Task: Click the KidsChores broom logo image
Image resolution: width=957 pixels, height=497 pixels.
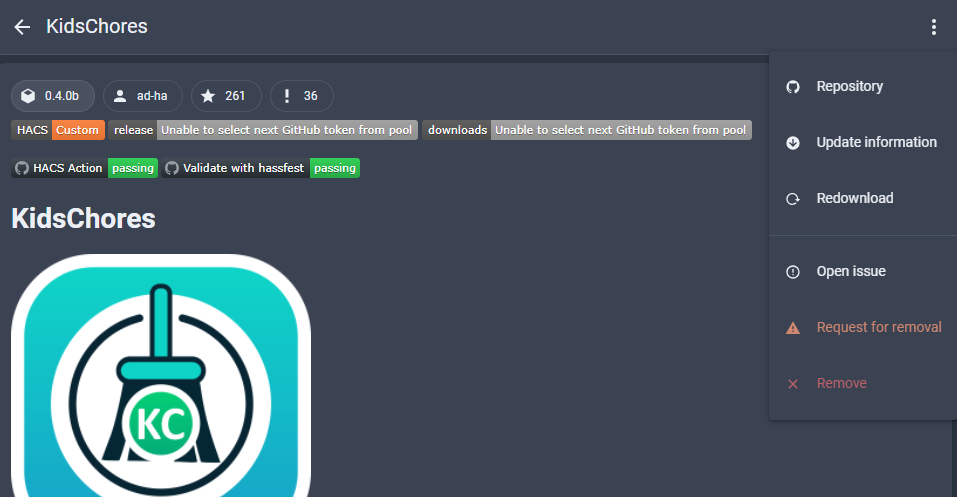Action: [161, 375]
